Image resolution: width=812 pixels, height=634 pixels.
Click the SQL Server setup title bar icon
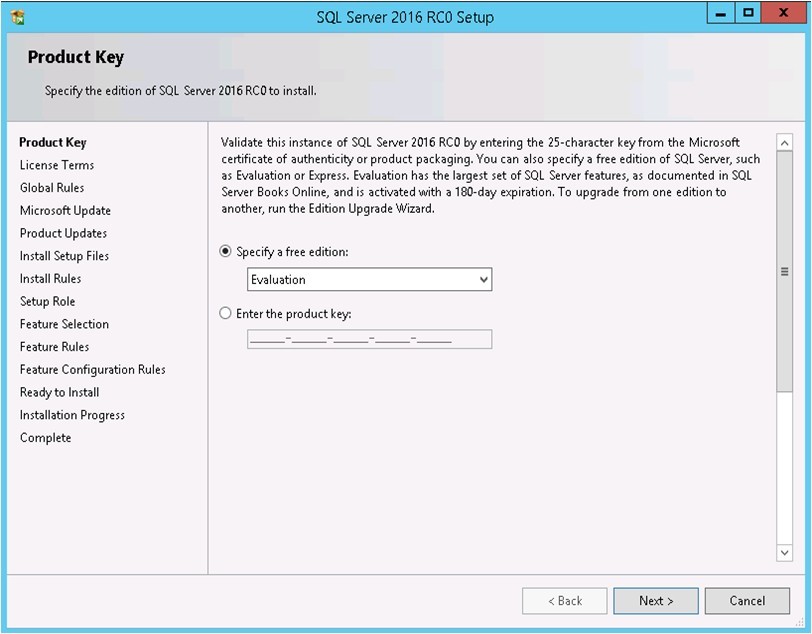click(x=18, y=17)
